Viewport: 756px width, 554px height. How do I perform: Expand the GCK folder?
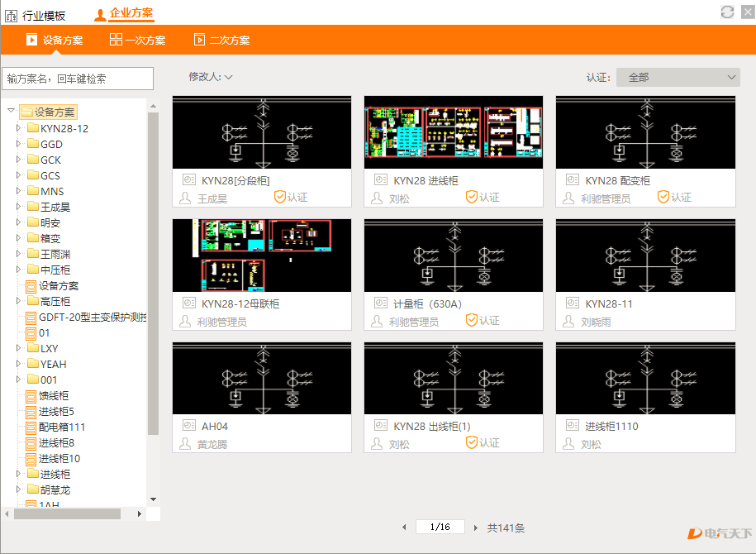[18, 160]
